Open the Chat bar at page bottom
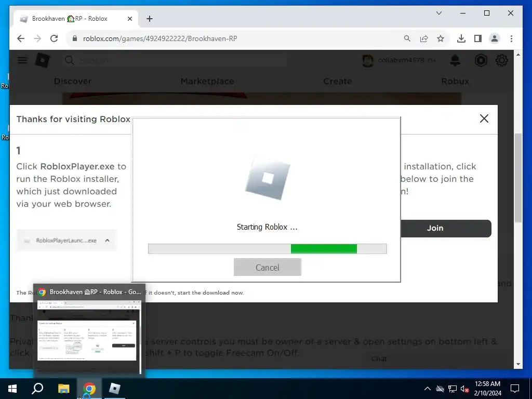532x399 pixels. click(435, 359)
